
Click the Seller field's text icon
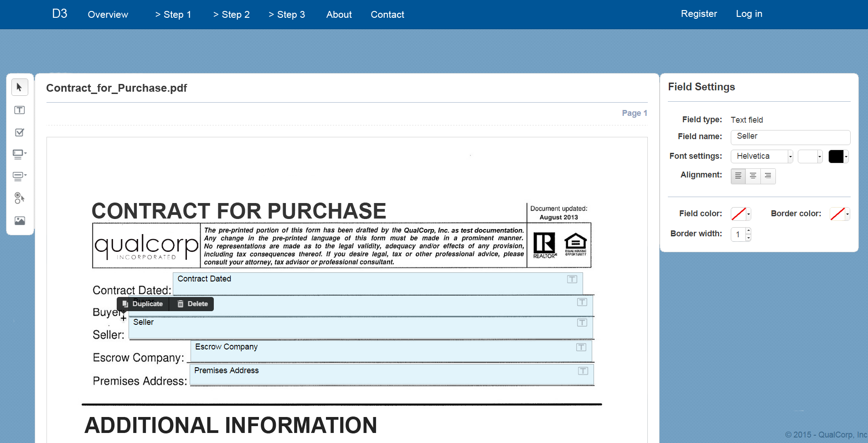click(582, 323)
